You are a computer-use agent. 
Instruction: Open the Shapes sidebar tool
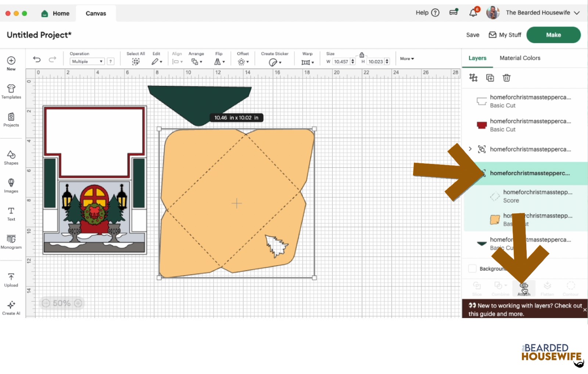pos(11,158)
